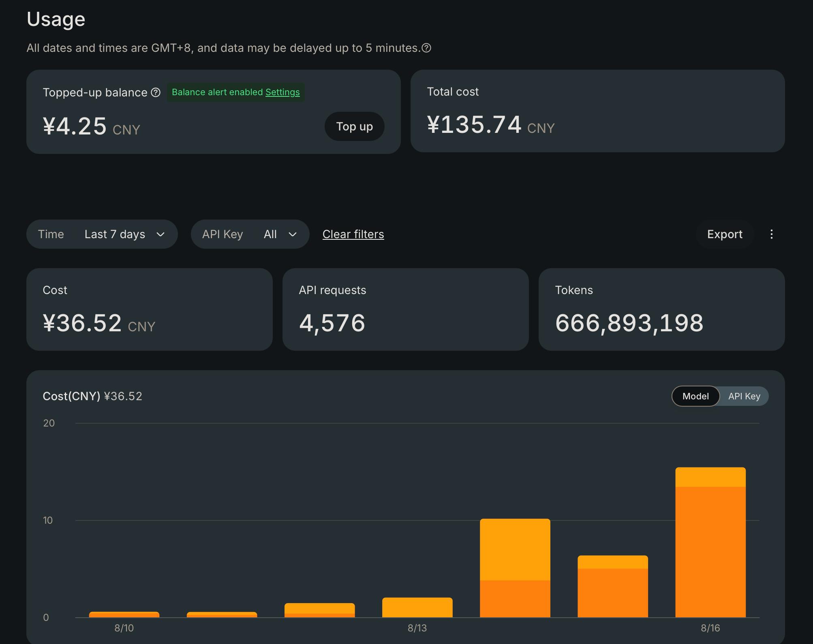Click info icon after delay notice text
The width and height of the screenshot is (813, 644).
tap(426, 48)
